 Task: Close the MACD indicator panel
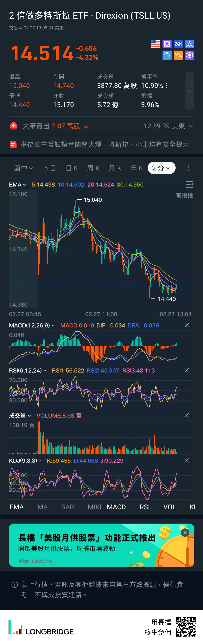187,325
